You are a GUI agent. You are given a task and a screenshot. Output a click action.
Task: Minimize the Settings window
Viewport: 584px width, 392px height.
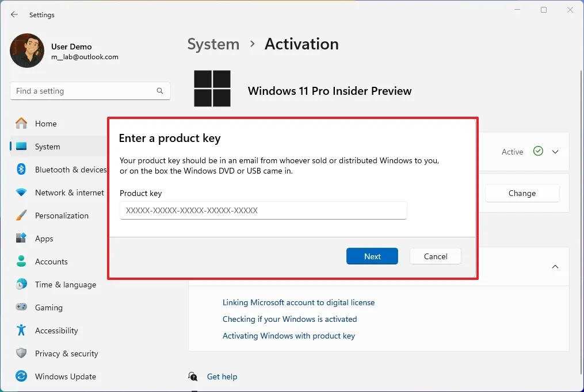(517, 10)
